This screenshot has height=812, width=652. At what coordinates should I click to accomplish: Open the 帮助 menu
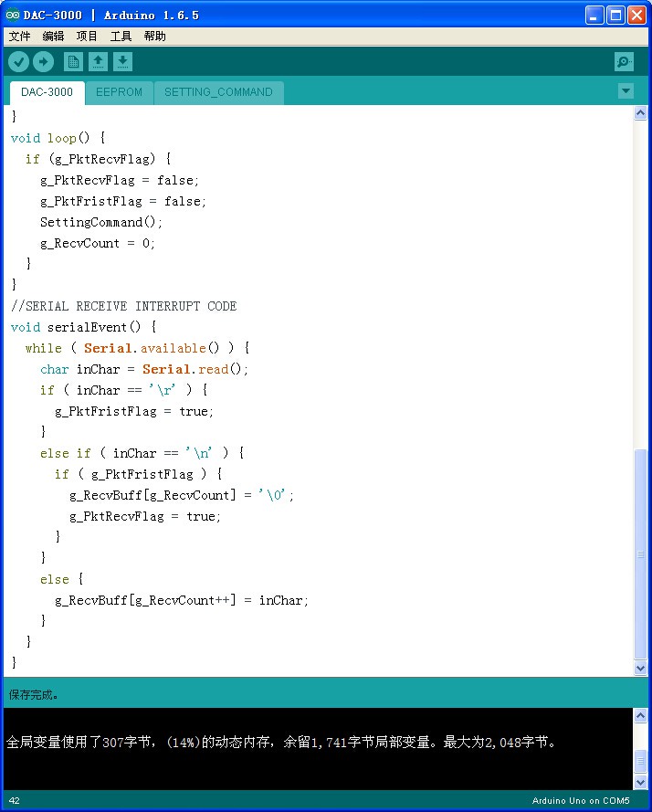pos(155,37)
